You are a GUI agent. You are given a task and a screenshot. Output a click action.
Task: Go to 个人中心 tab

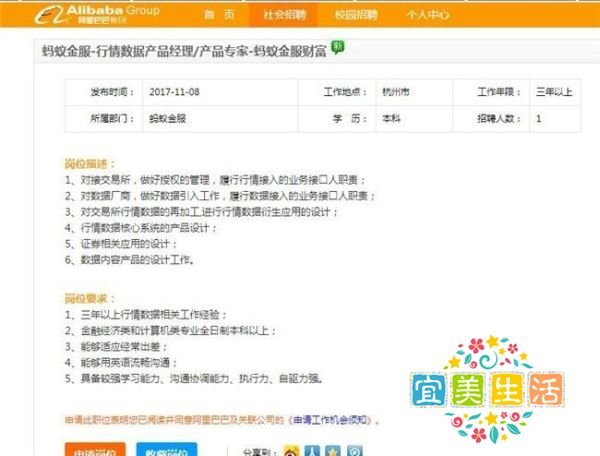tap(428, 15)
